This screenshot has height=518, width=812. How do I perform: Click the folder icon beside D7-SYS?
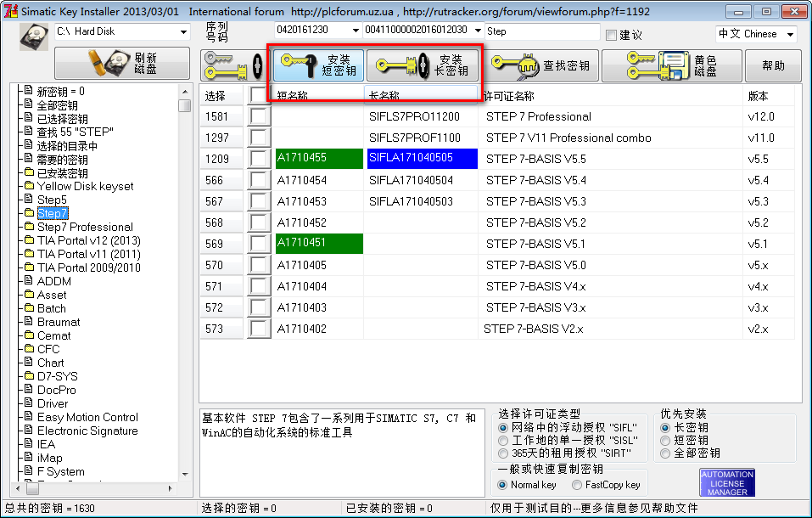point(29,375)
